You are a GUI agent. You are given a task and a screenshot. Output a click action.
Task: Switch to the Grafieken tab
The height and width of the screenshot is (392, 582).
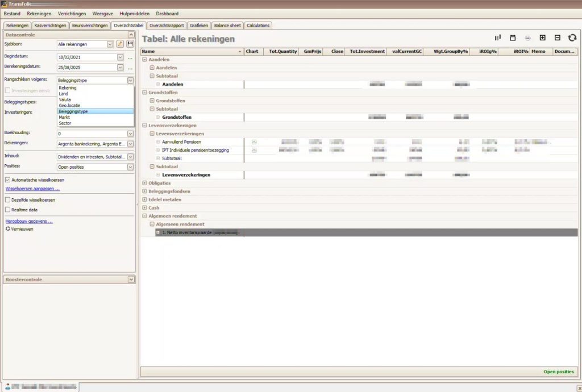pyautogui.click(x=198, y=25)
